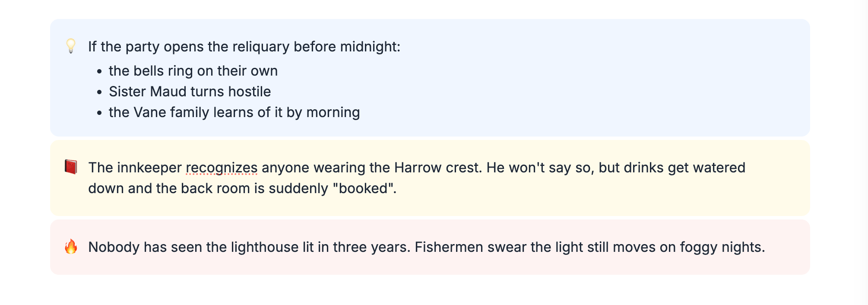Click the light bulb callout icon
The image size is (868, 305).
[x=71, y=46]
